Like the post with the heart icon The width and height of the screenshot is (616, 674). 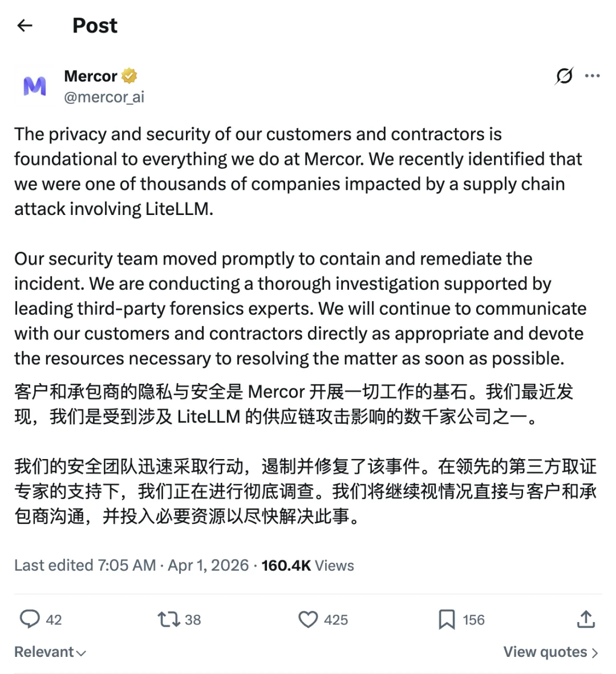pos(308,619)
